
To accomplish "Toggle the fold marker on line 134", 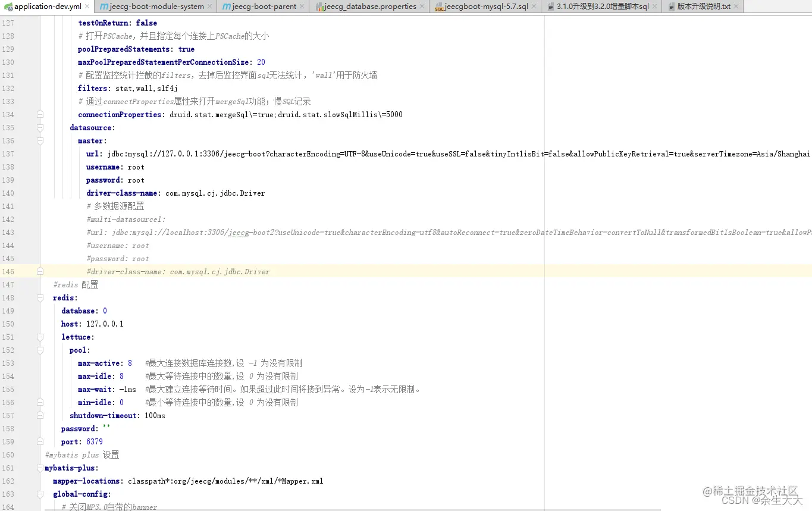I will 40,114.
